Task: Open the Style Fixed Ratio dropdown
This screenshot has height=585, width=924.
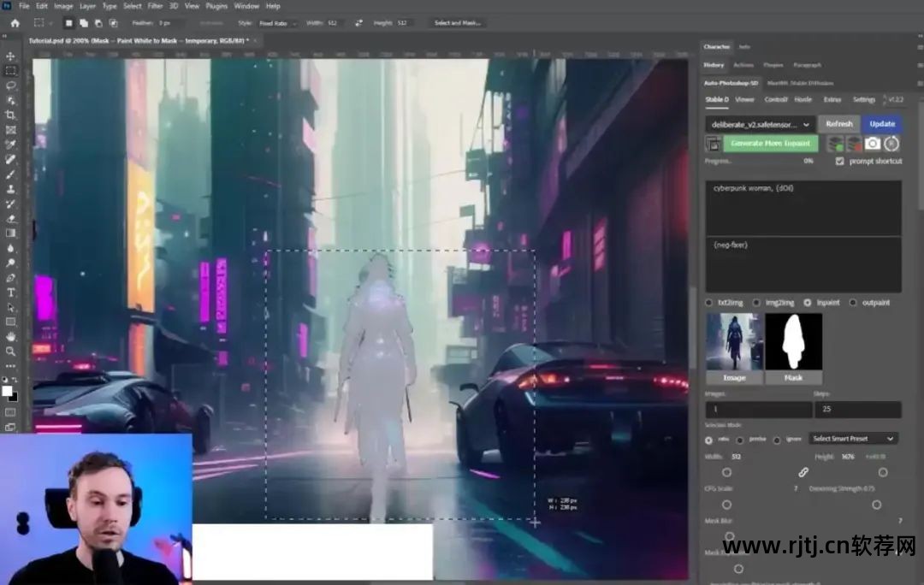Action: (x=280, y=23)
